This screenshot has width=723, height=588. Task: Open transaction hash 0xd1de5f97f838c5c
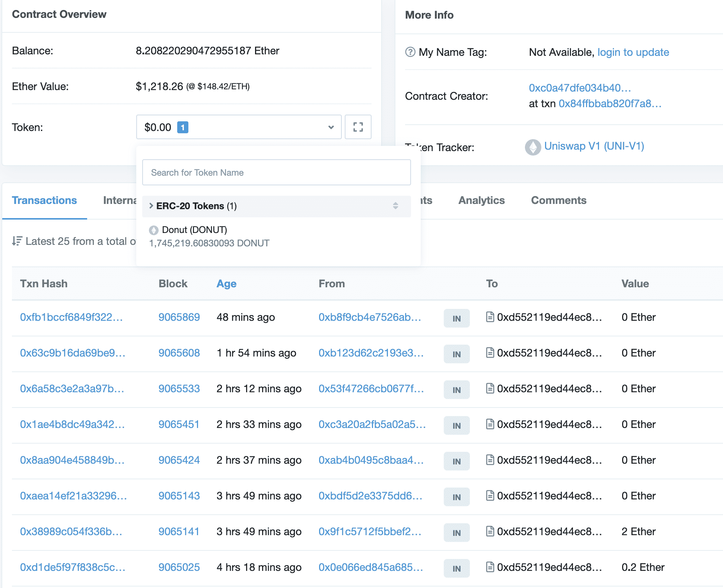tap(73, 567)
